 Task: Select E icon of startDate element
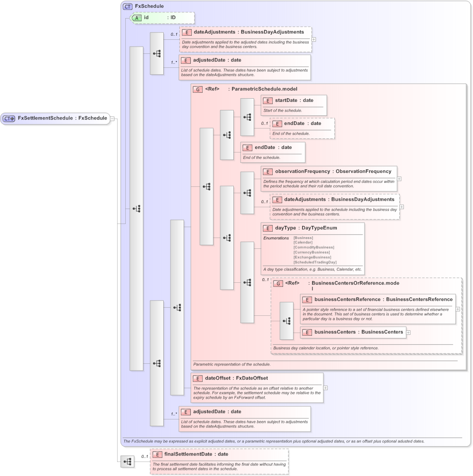point(268,101)
